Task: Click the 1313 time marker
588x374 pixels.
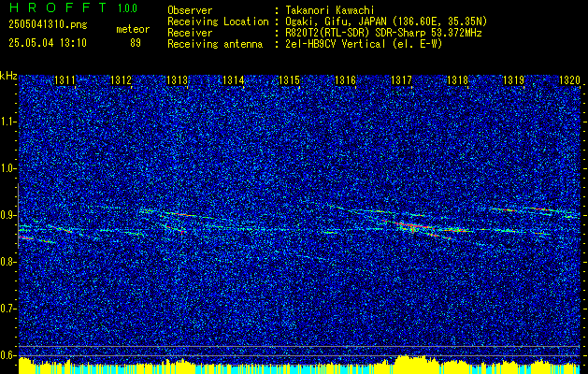Action: (x=177, y=79)
